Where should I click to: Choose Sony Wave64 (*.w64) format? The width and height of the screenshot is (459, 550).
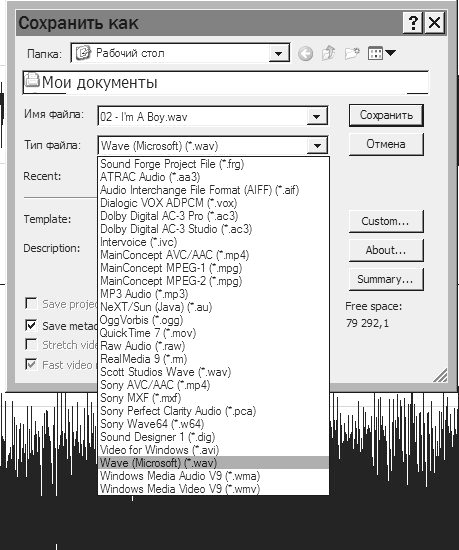click(213, 424)
